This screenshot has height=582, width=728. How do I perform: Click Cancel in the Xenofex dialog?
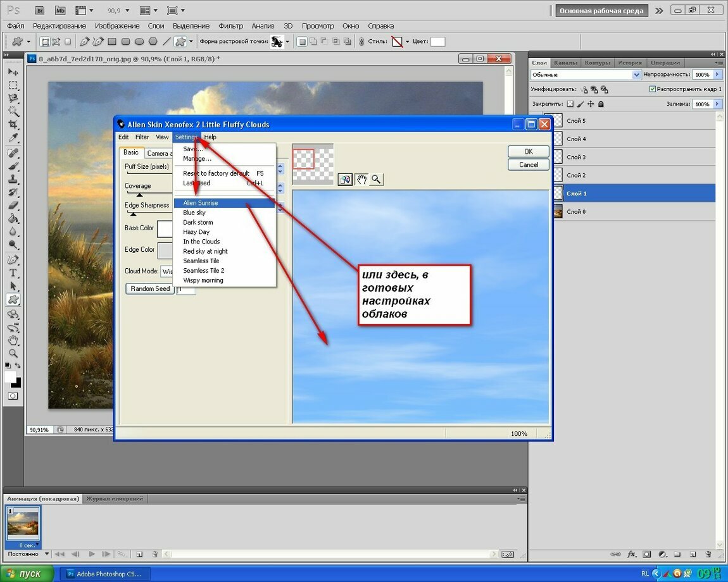tap(529, 164)
